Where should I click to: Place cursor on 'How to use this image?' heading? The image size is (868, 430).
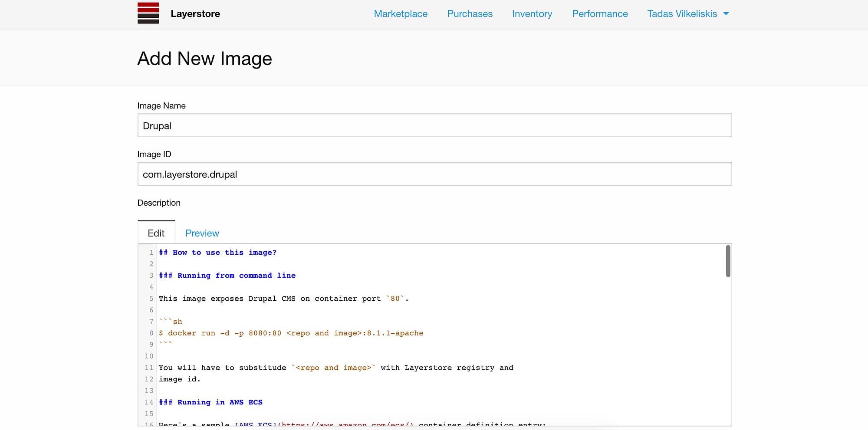coord(217,253)
